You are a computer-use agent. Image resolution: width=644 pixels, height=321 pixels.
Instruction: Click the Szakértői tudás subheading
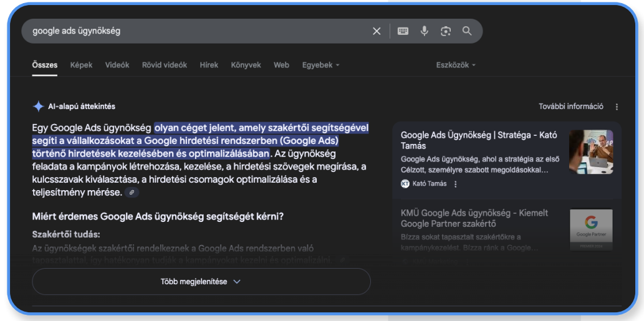click(66, 234)
